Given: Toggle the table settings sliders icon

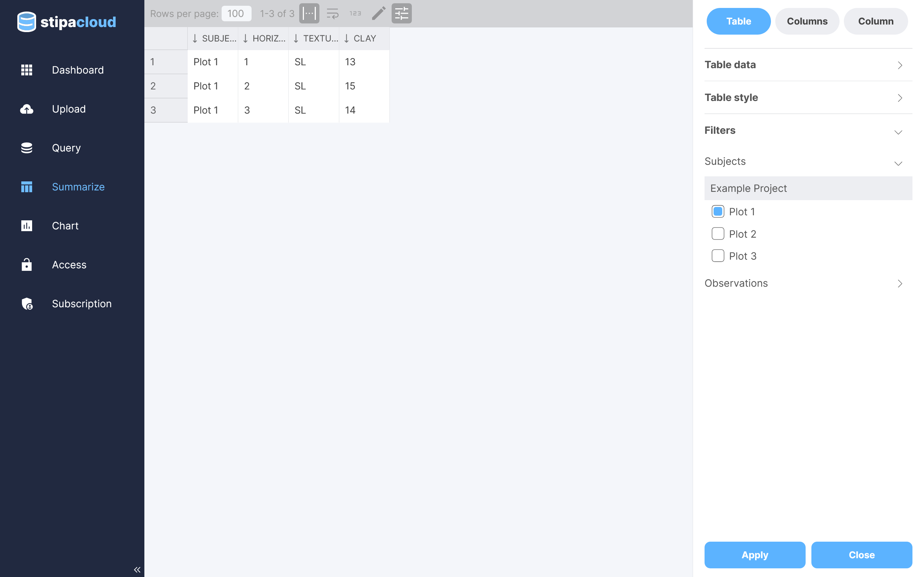Looking at the screenshot, I should pyautogui.click(x=401, y=14).
